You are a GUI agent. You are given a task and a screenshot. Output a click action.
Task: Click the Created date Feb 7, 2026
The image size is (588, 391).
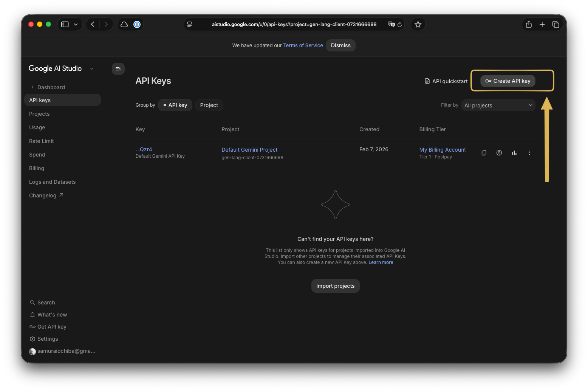(x=374, y=149)
